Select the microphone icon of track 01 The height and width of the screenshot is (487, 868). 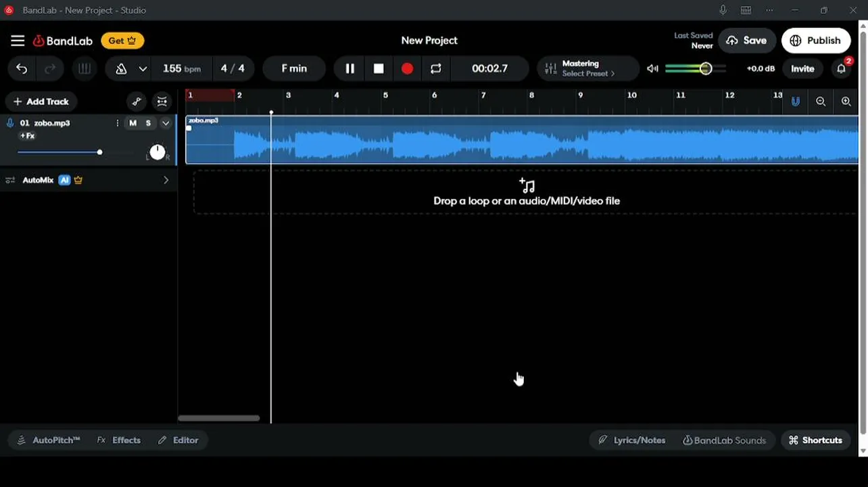coord(10,123)
